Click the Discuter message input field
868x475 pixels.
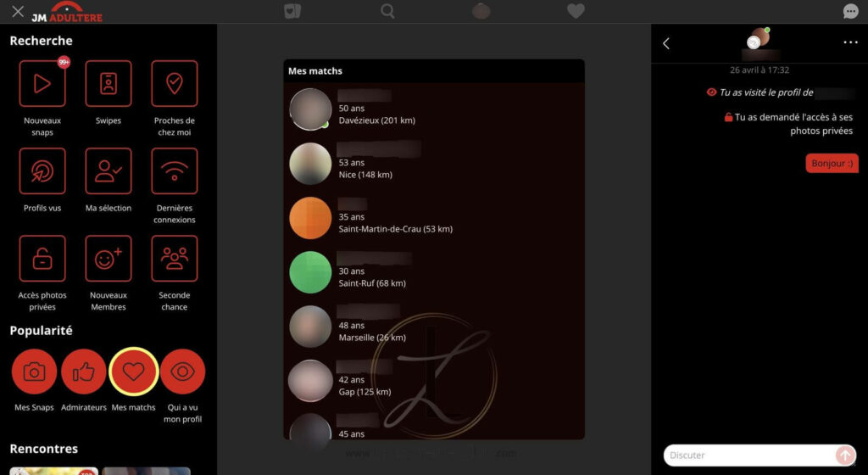(x=749, y=455)
